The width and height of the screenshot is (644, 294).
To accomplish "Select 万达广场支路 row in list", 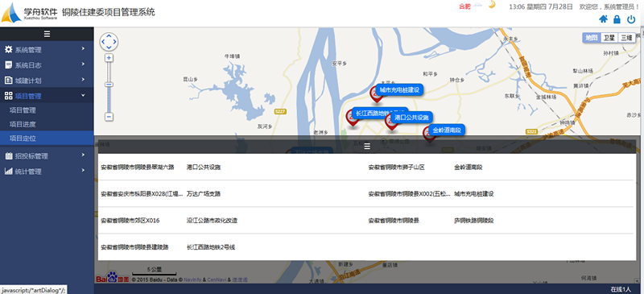I will [x=232, y=193].
